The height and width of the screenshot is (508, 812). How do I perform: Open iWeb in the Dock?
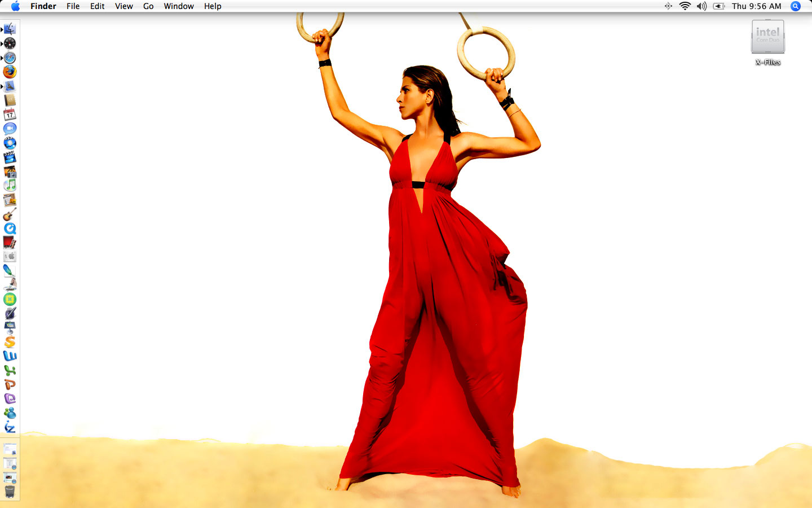(10, 200)
